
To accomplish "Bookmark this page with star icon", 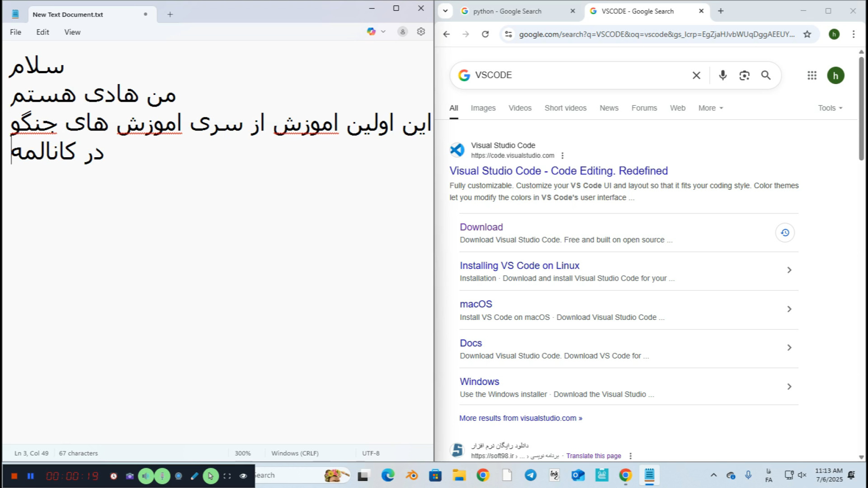I will [x=807, y=34].
